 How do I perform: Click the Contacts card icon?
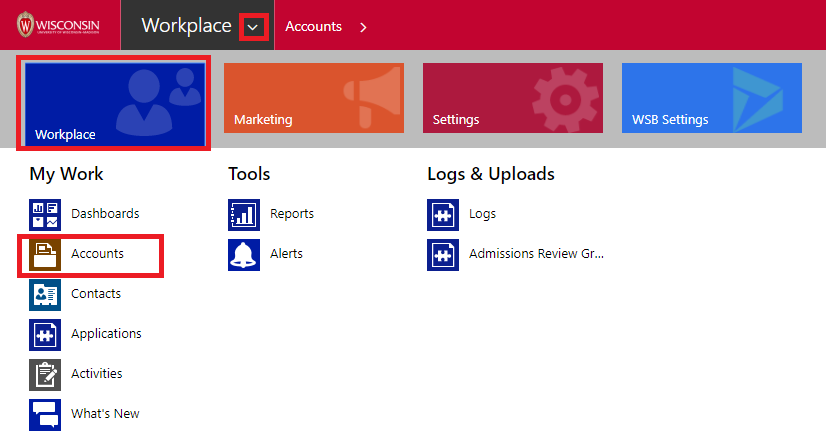pyautogui.click(x=45, y=294)
